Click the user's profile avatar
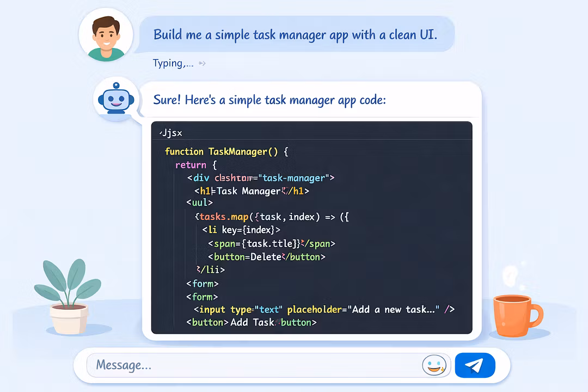This screenshot has width=588, height=392. tap(106, 35)
